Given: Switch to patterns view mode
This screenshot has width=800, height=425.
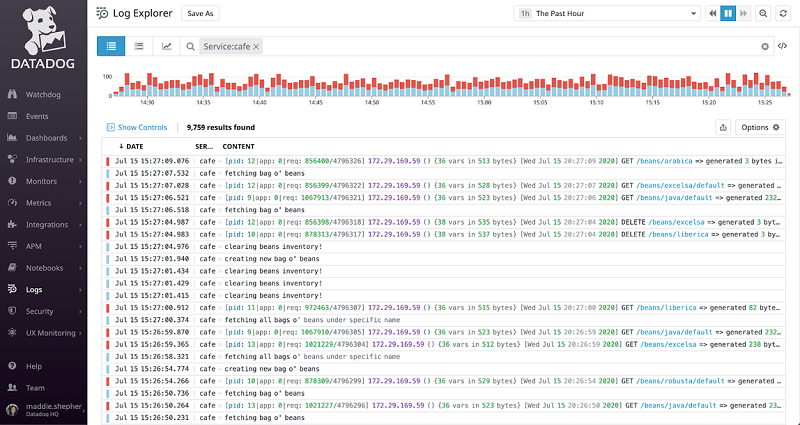Looking at the screenshot, I should click(139, 46).
